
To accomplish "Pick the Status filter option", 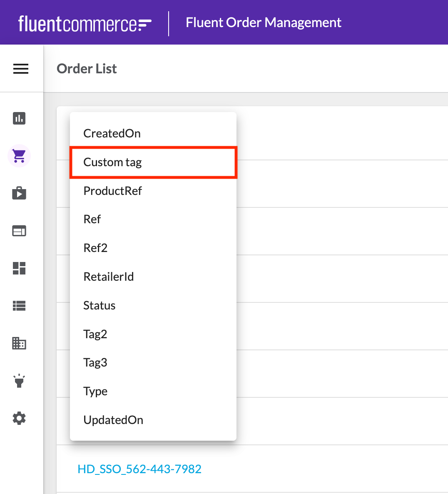I will (x=99, y=305).
